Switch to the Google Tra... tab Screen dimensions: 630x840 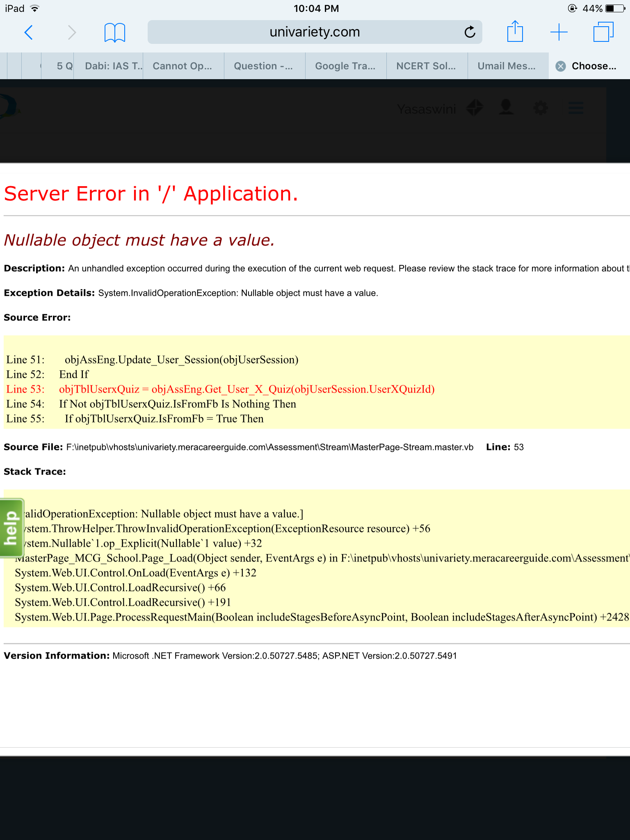346,66
